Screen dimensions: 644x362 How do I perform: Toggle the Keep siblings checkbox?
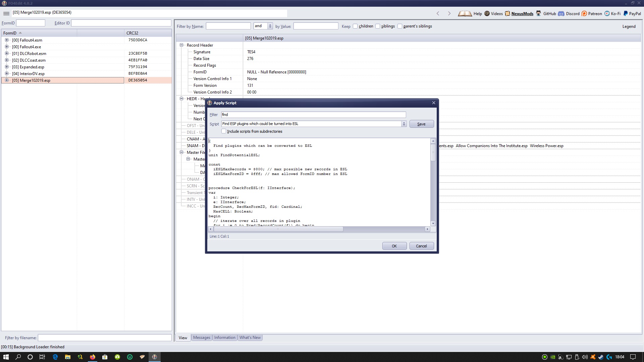pos(378,26)
